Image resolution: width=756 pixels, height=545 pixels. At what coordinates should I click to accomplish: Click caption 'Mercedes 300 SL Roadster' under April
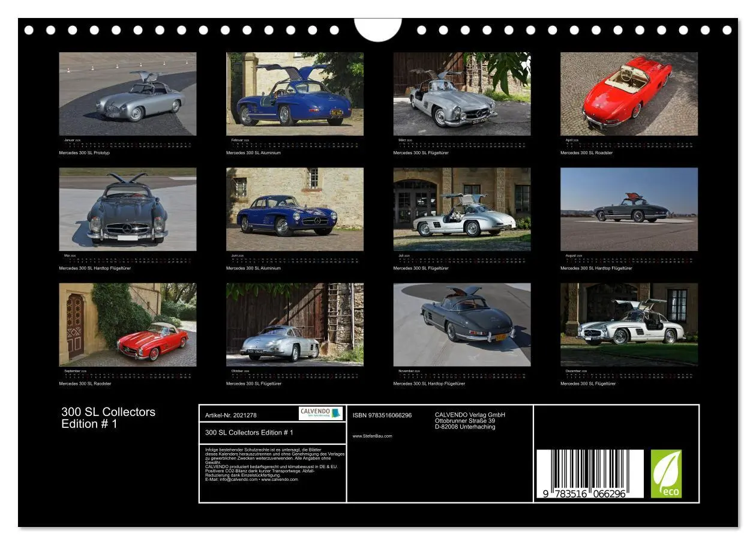(x=586, y=153)
